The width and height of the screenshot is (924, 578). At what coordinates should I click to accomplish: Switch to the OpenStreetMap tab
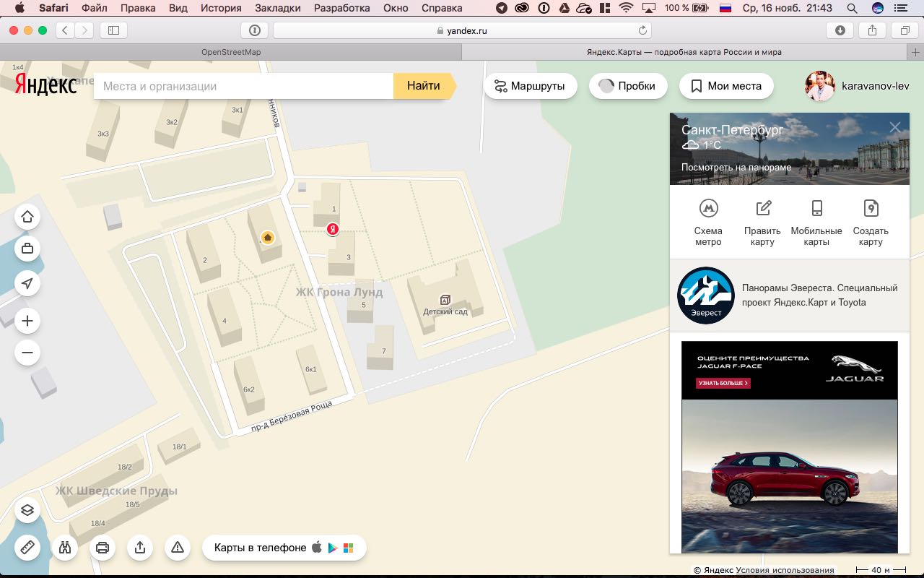click(x=231, y=52)
